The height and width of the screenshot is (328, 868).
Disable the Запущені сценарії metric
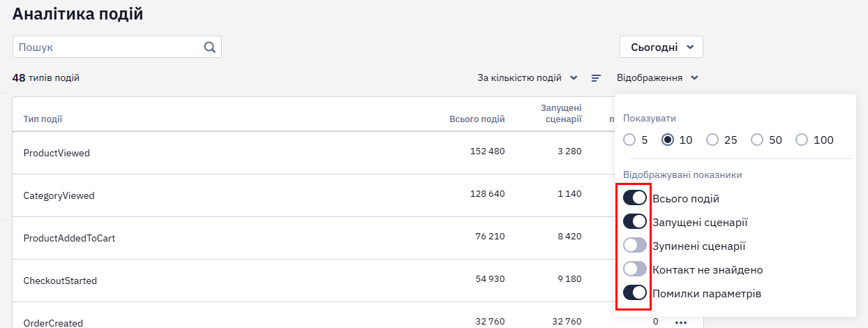tap(635, 221)
